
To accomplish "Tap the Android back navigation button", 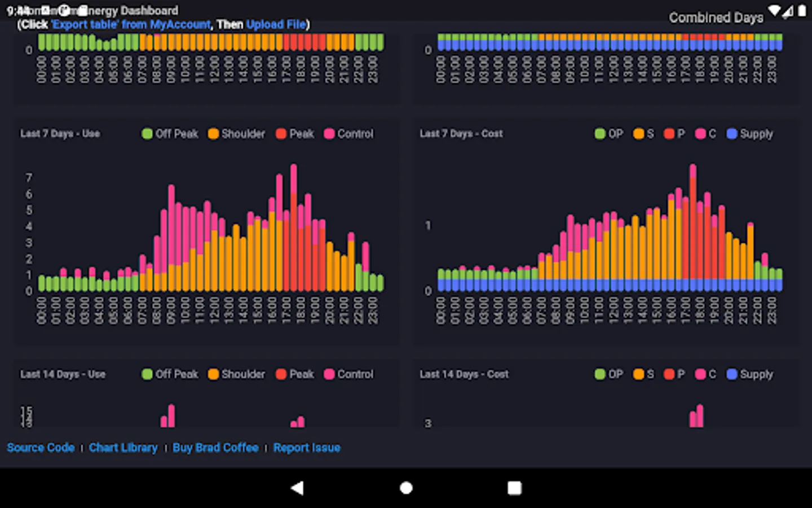I will click(x=297, y=488).
